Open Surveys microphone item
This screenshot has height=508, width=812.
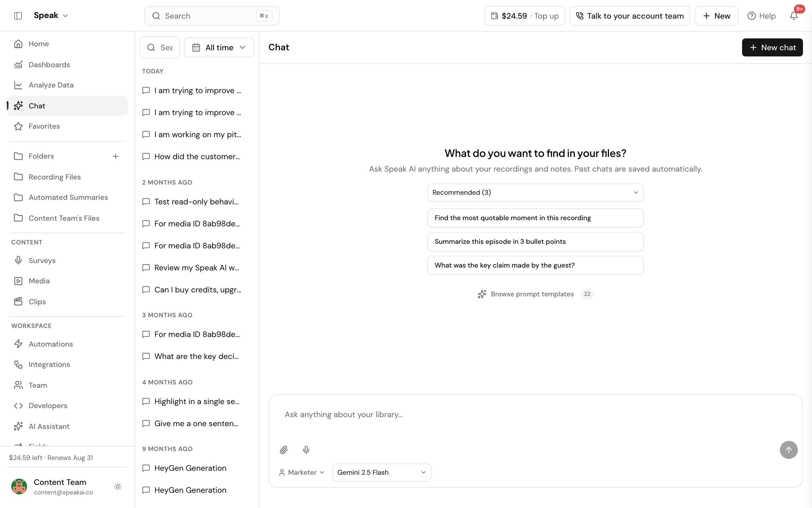coord(67,261)
